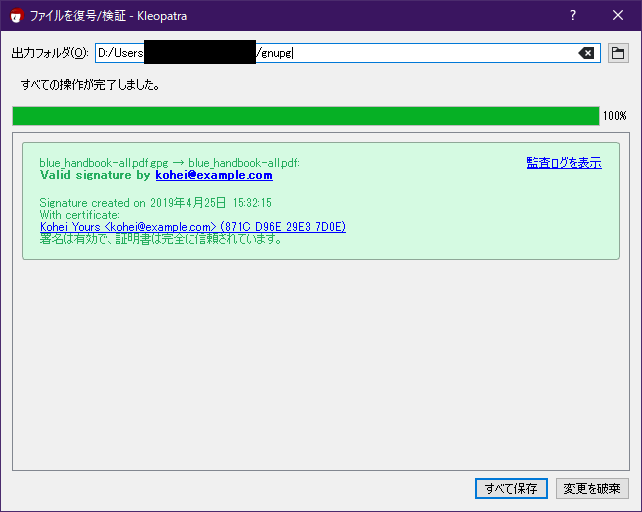
Task: Open the kohei@example.com signer link
Action: click(x=214, y=175)
